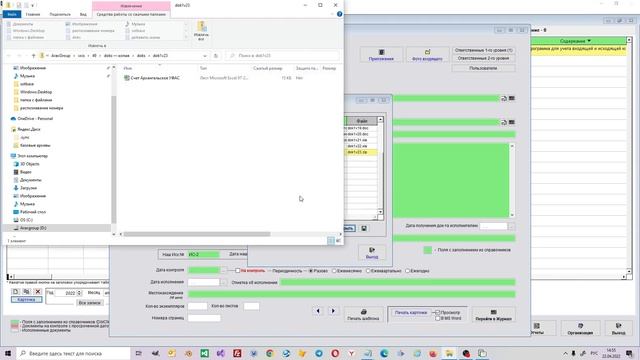Click the Перейти в Журнал button
The height and width of the screenshot is (360, 640).
point(493,315)
